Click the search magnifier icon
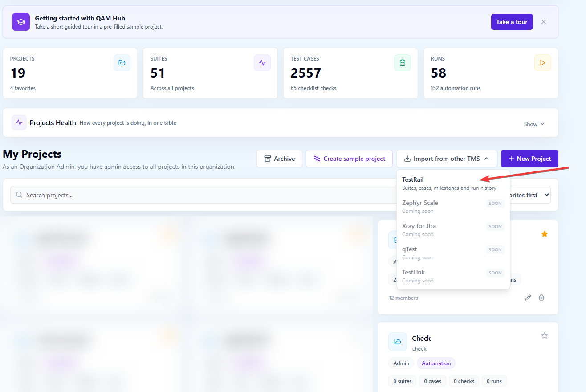 coord(19,195)
